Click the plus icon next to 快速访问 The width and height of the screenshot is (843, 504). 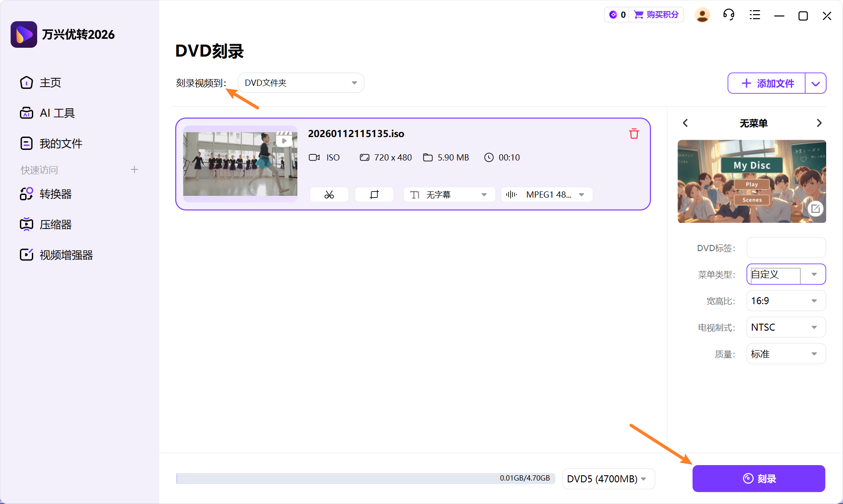click(134, 169)
